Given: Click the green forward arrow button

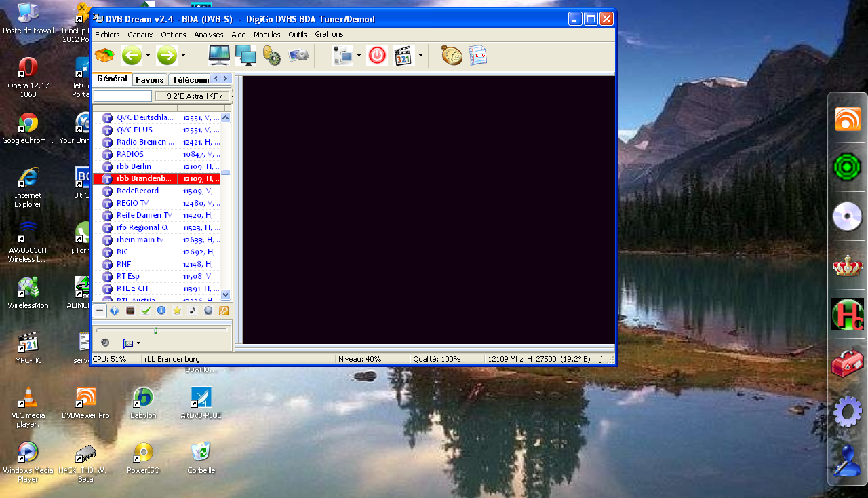Looking at the screenshot, I should [x=167, y=56].
